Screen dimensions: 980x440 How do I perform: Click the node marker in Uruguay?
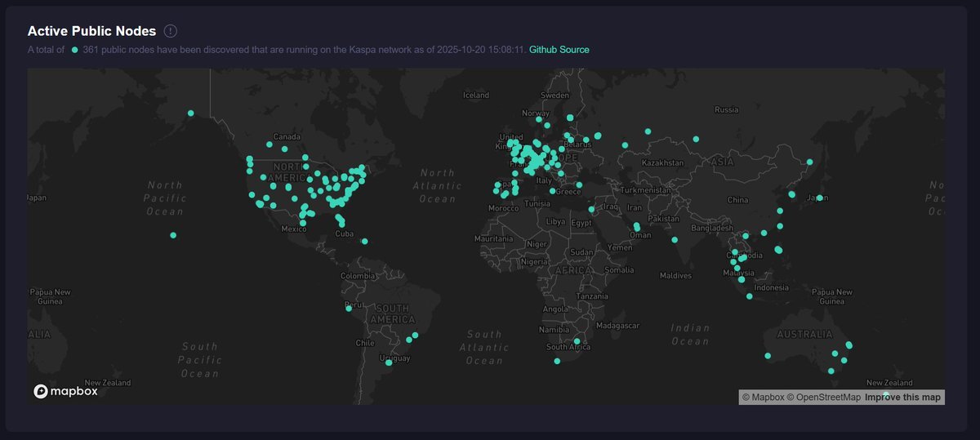click(x=389, y=363)
